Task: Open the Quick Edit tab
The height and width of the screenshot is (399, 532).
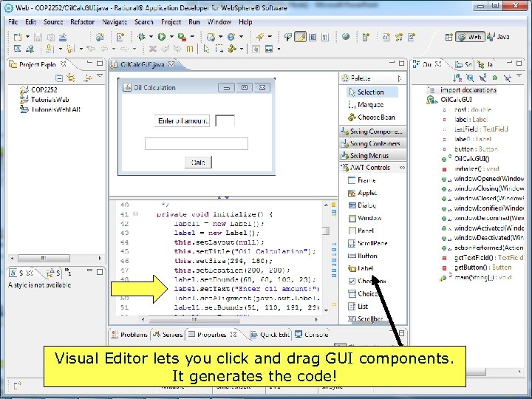Action: (x=270, y=335)
